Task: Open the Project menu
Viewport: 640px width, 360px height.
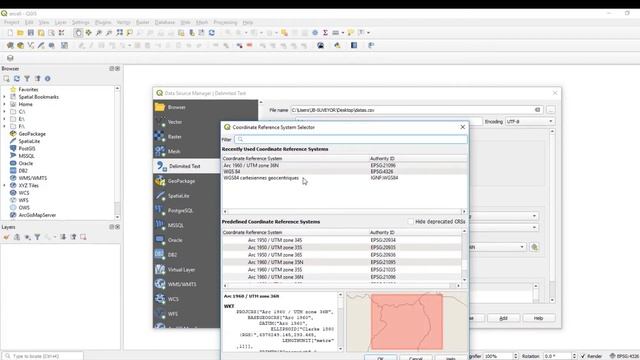Action: [x=11, y=22]
